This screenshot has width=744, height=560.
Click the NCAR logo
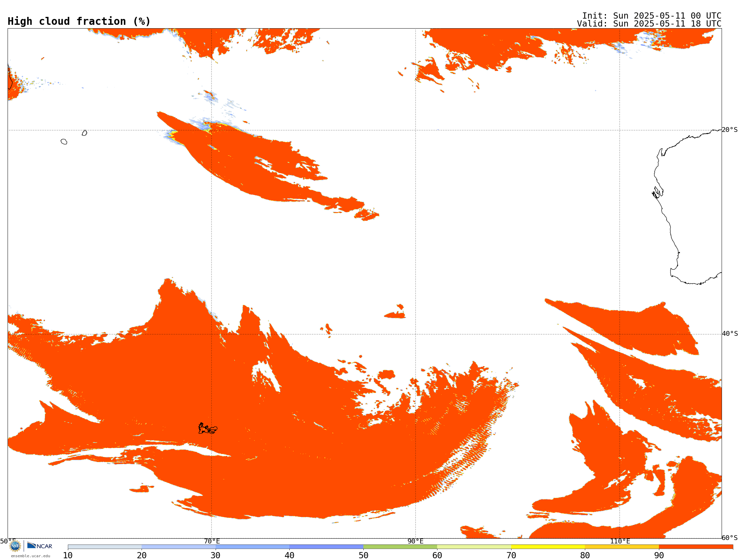pyautogui.click(x=40, y=546)
